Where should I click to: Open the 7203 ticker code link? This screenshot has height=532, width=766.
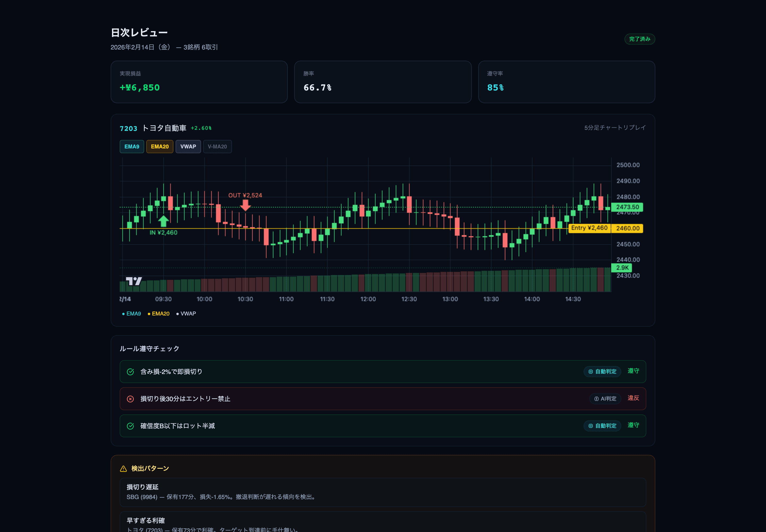coord(128,128)
